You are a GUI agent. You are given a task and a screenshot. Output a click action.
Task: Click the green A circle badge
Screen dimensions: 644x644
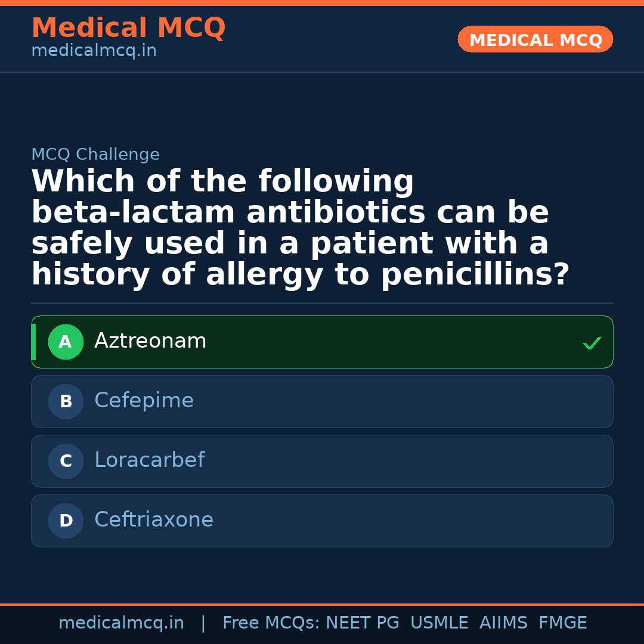click(x=66, y=342)
